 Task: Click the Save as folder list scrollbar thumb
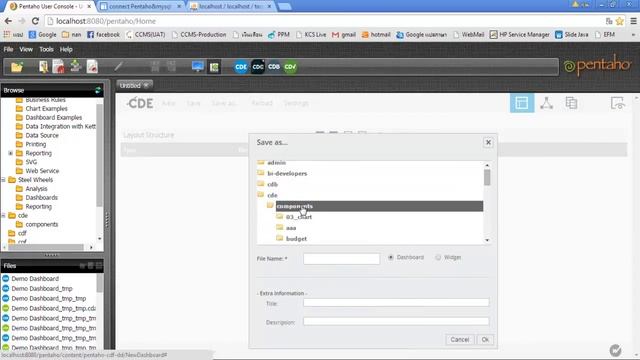(487, 178)
